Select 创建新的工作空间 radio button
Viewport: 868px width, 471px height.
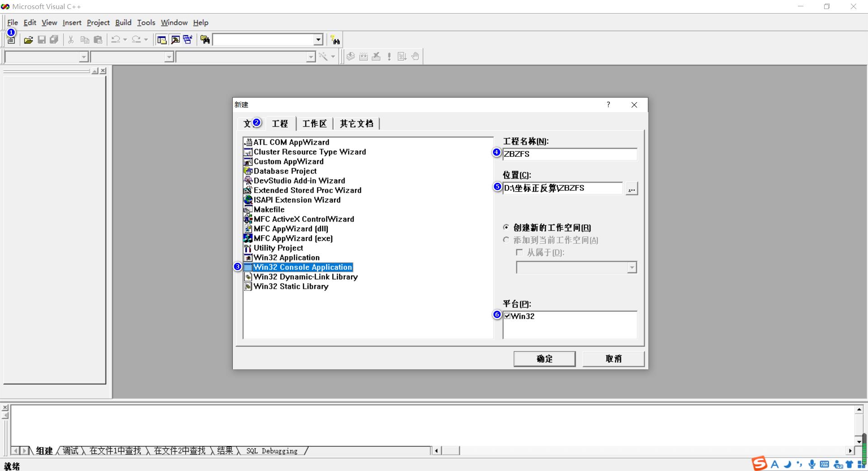[506, 227]
